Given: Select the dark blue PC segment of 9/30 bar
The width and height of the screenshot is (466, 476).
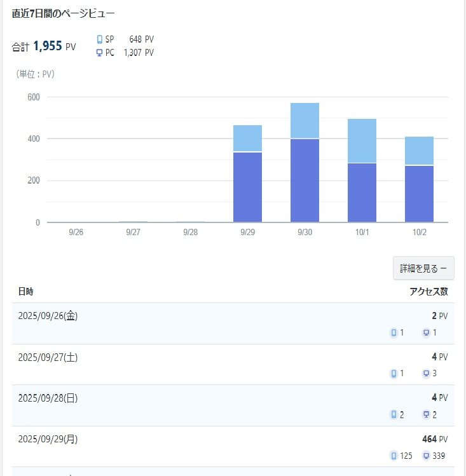Looking at the screenshot, I should tap(305, 180).
